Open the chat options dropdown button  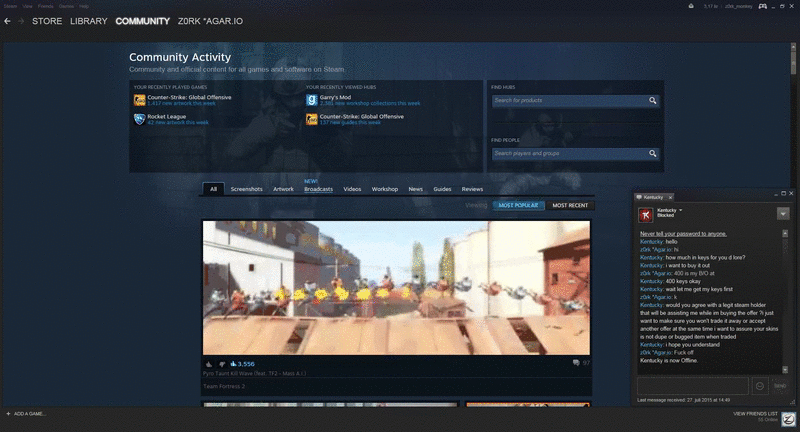pos(783,214)
